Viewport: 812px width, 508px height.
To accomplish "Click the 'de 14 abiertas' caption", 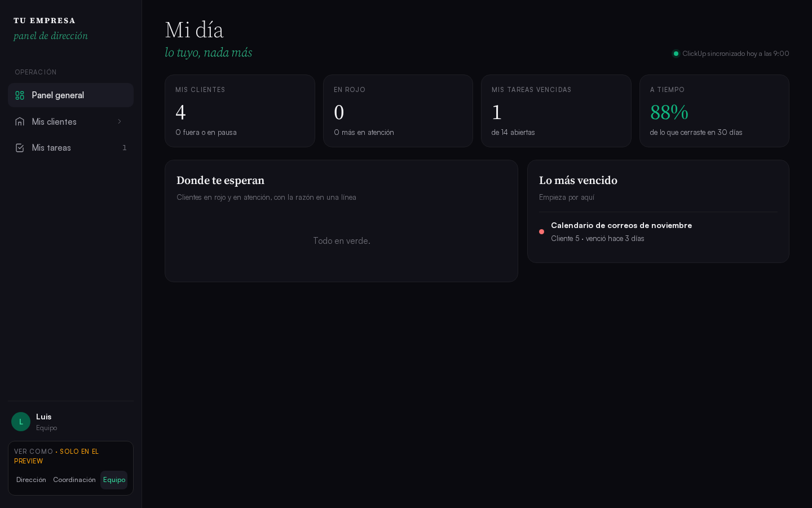I will 513,133.
